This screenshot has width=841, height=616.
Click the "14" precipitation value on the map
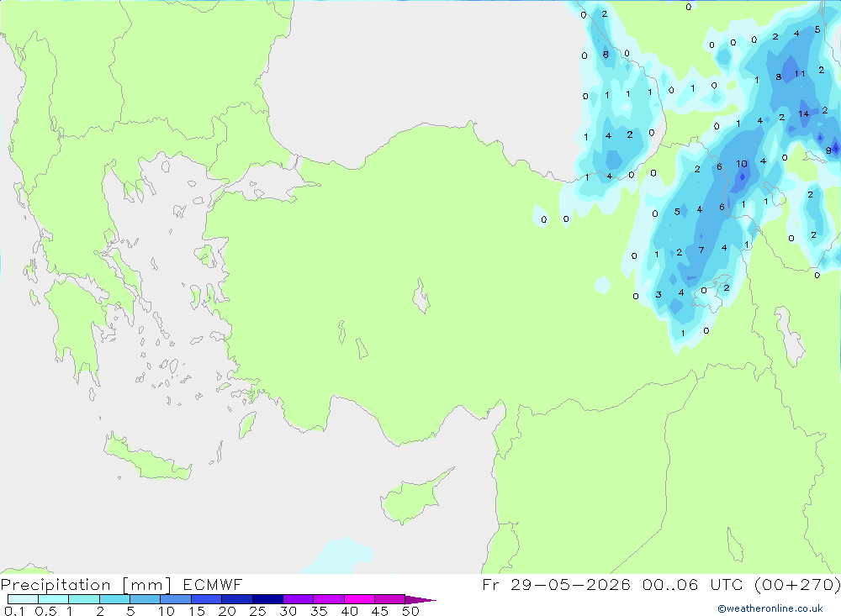tap(803, 113)
